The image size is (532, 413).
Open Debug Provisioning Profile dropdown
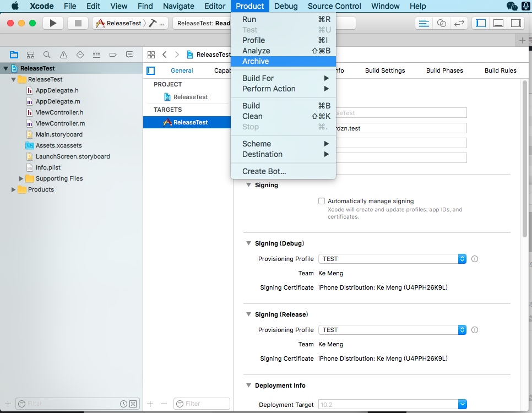tap(392, 259)
